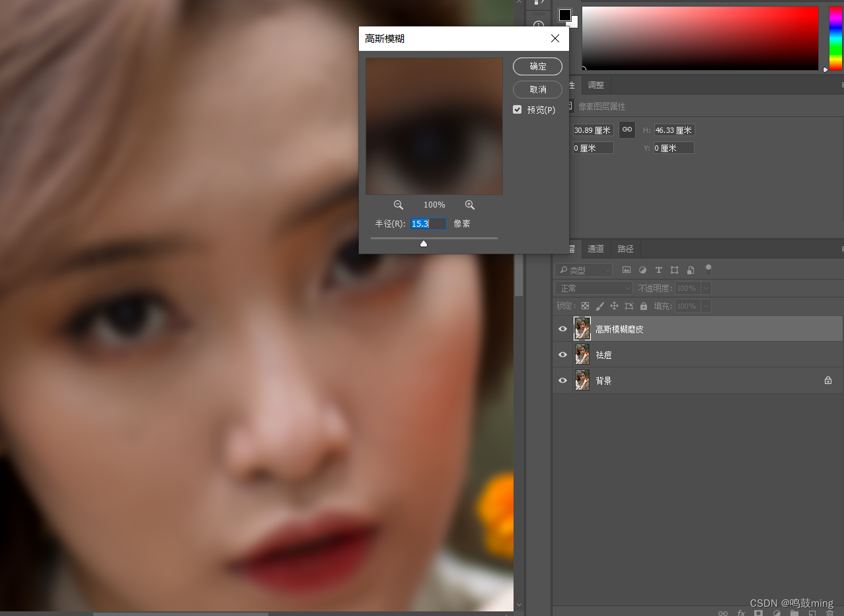Viewport: 844px width, 616px height.
Task: Click the canvas scroll down arrow
Action: (519, 605)
